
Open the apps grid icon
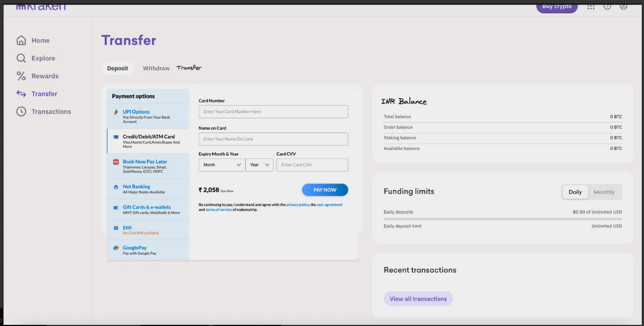point(591,7)
